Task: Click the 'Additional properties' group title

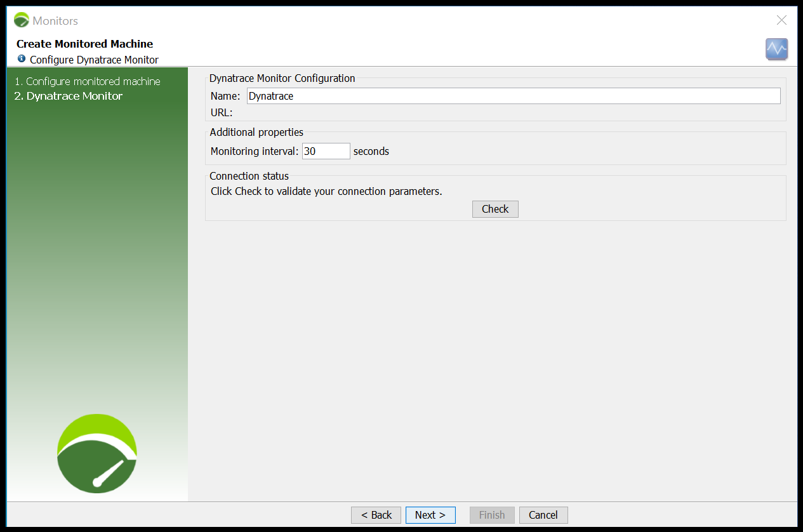Action: (256, 132)
